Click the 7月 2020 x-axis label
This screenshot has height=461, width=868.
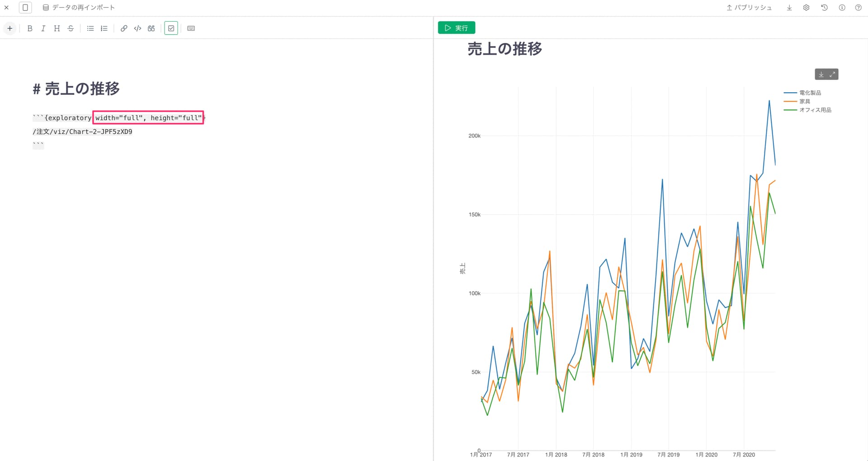[744, 455]
